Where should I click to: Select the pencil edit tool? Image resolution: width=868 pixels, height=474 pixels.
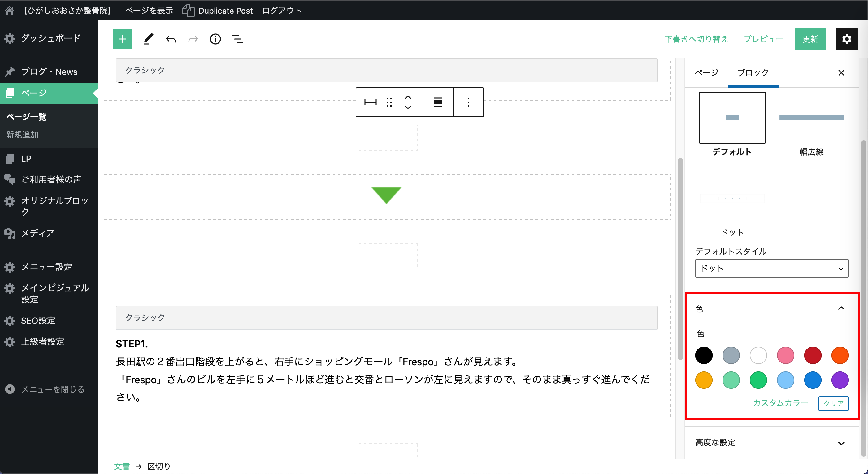[148, 39]
